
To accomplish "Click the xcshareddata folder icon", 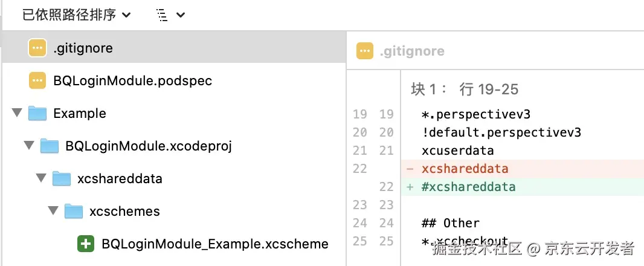I will (x=62, y=178).
